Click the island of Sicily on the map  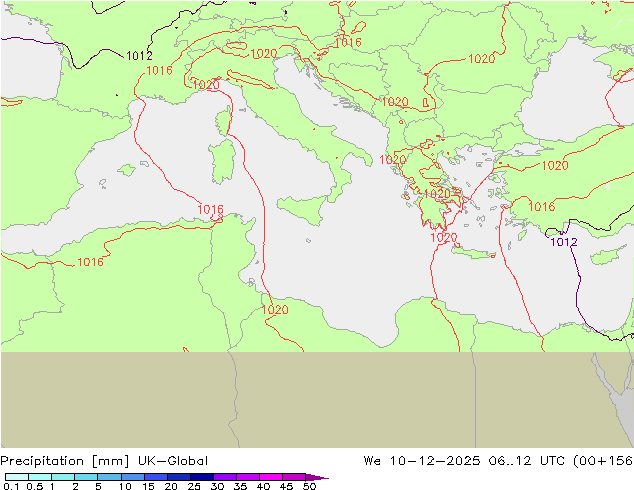pyautogui.click(x=303, y=209)
